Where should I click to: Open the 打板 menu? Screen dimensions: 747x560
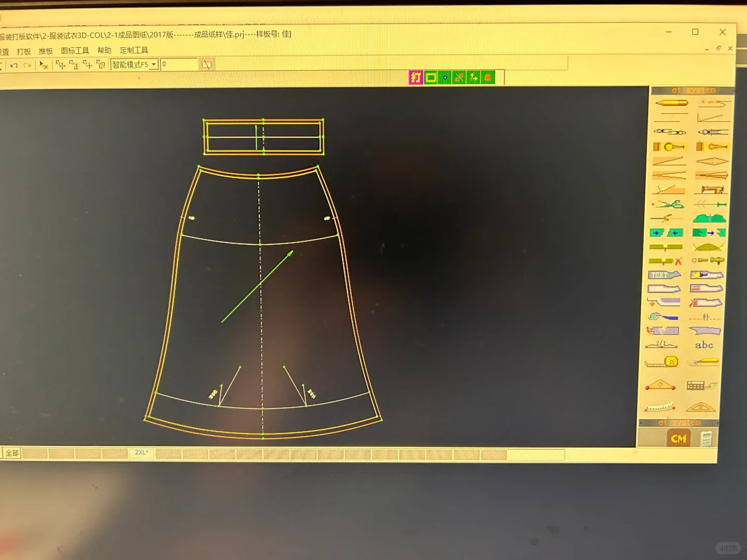click(24, 51)
